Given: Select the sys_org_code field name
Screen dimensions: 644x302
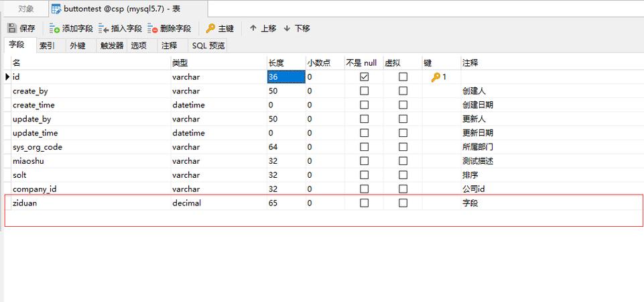Looking at the screenshot, I should click(38, 147).
